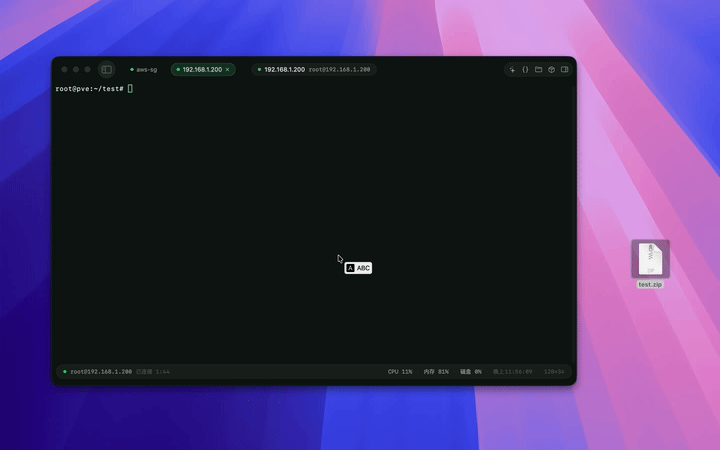Click the CPU 11% status entry
The width and height of the screenshot is (720, 450).
(x=399, y=372)
